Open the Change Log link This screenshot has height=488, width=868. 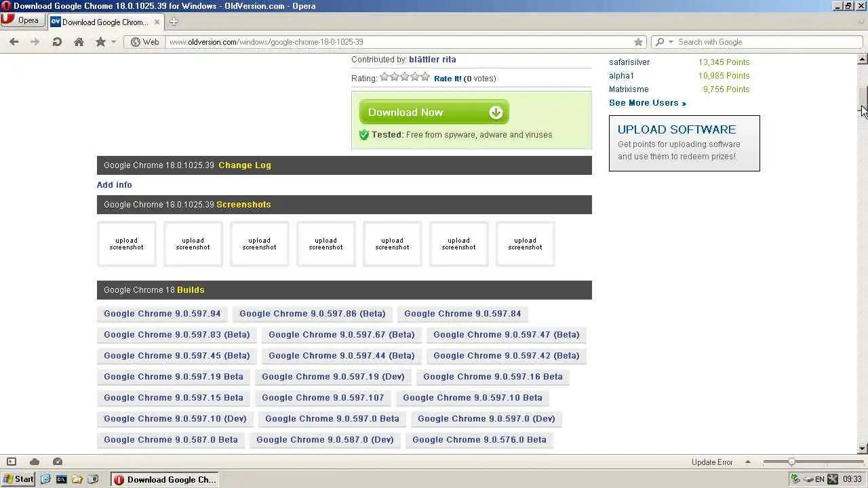pyautogui.click(x=245, y=165)
